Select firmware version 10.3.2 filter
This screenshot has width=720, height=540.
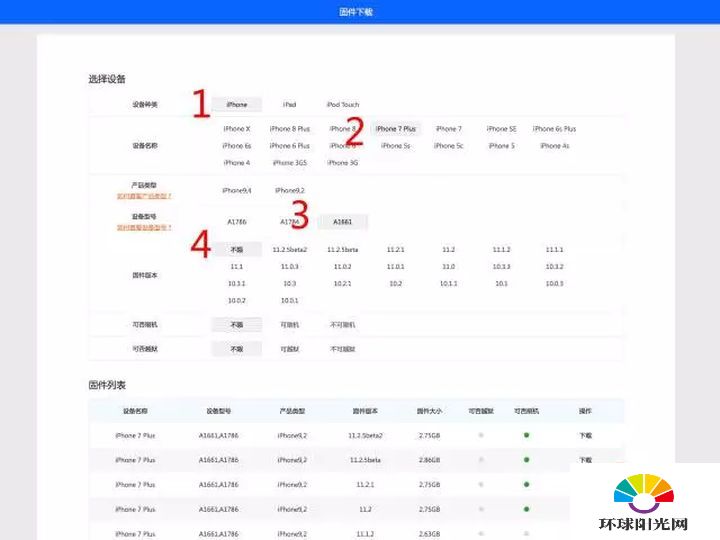click(554, 267)
